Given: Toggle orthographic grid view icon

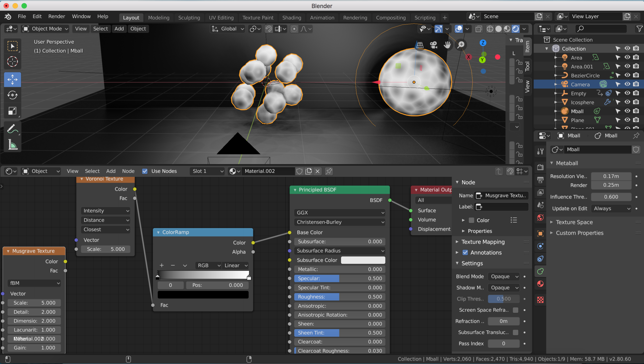Looking at the screenshot, I should (x=420, y=45).
